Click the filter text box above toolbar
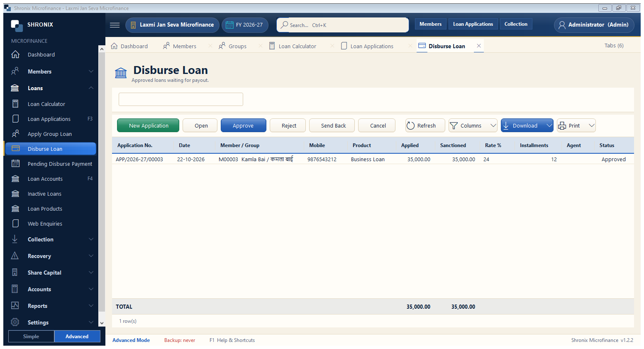The width and height of the screenshot is (644, 349). click(181, 99)
